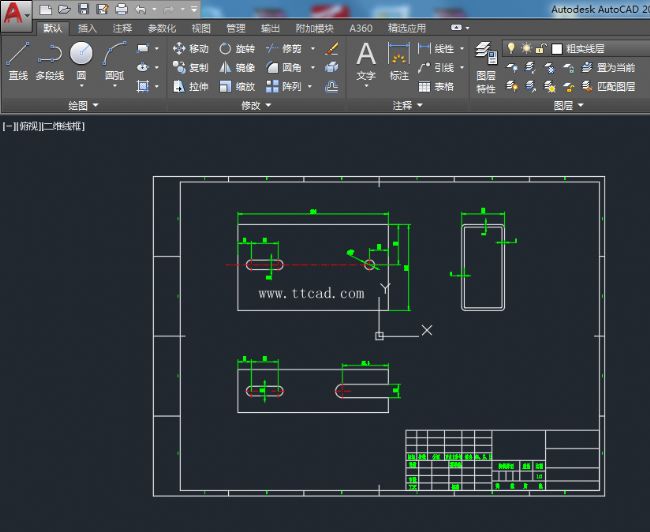Insert a 表格 (Table)
Image resolution: width=650 pixels, height=532 pixels.
(x=436, y=86)
